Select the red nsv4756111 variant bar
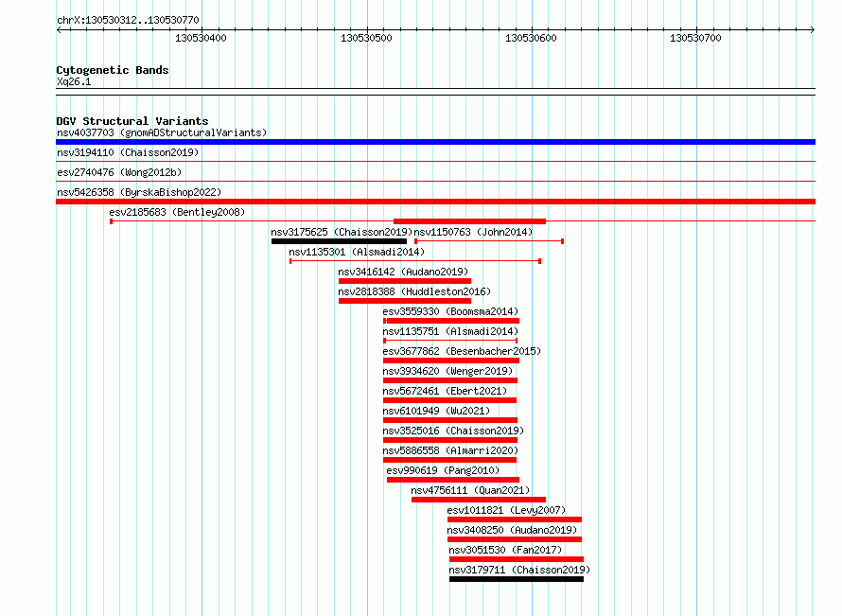The image size is (842, 616). (x=479, y=500)
